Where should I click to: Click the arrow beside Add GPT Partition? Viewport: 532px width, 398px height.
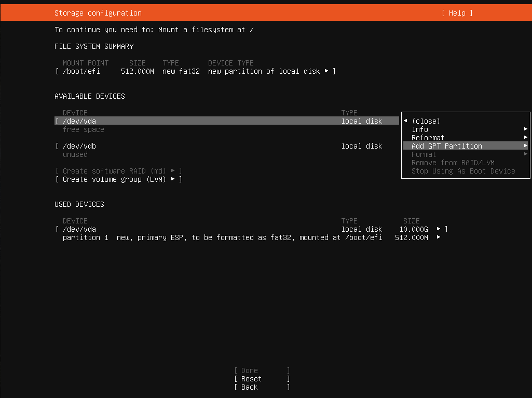(x=526, y=146)
